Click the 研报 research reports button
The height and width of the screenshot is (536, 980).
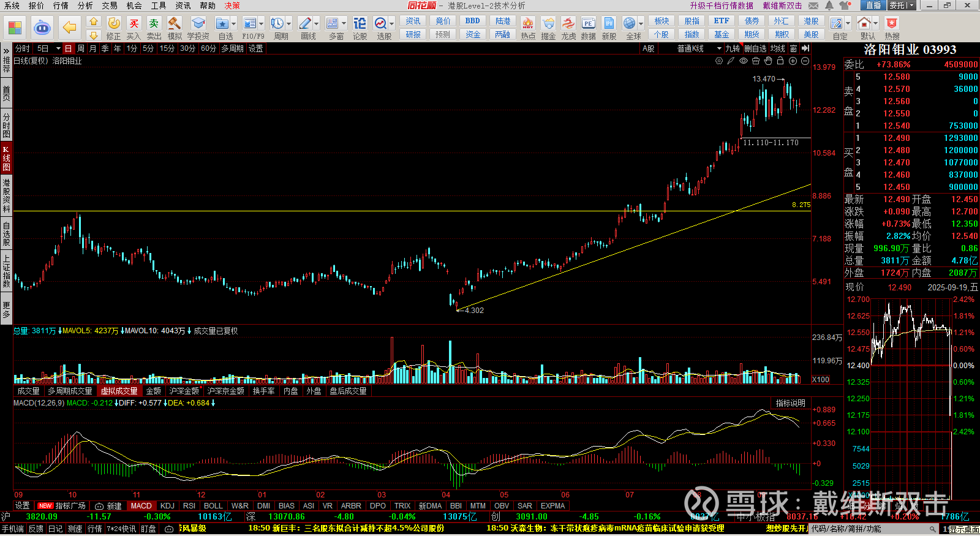click(x=413, y=35)
